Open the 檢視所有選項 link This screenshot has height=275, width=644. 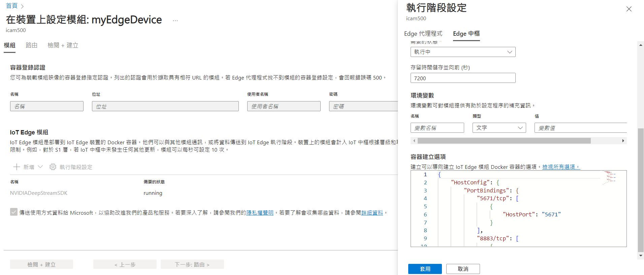click(x=561, y=167)
